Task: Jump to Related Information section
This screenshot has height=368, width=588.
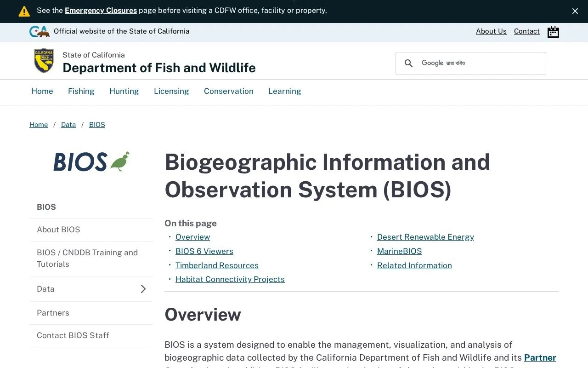Action: pos(414,265)
